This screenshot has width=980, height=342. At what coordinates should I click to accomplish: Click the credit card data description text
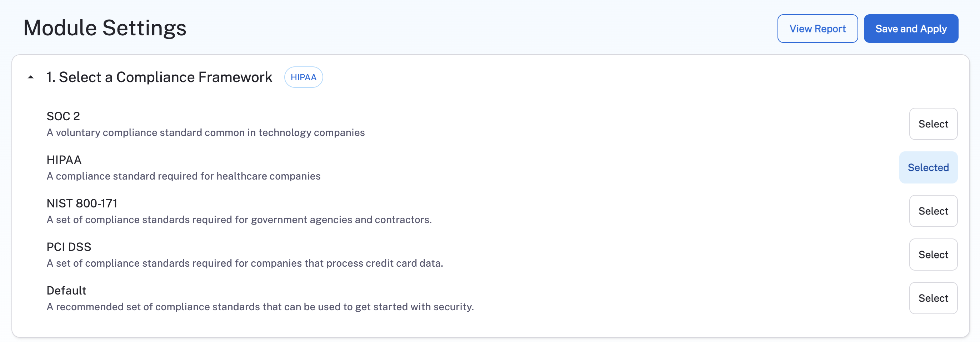[245, 263]
